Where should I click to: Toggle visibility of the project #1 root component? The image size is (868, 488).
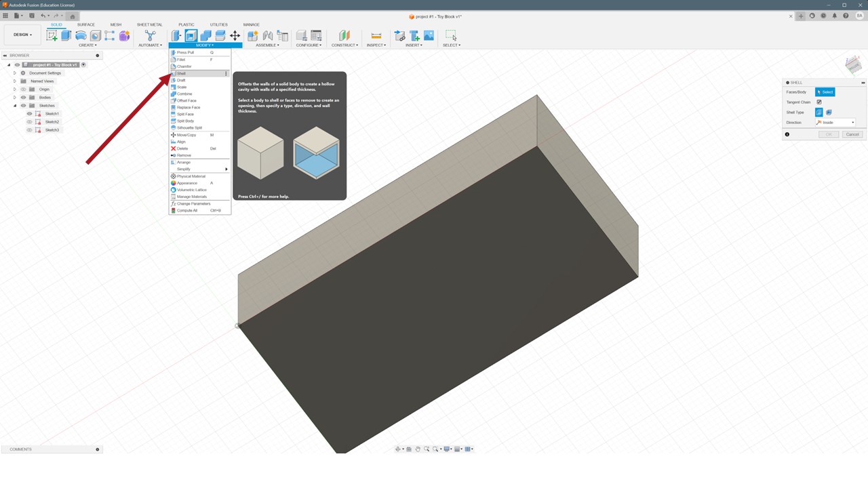[x=17, y=65]
